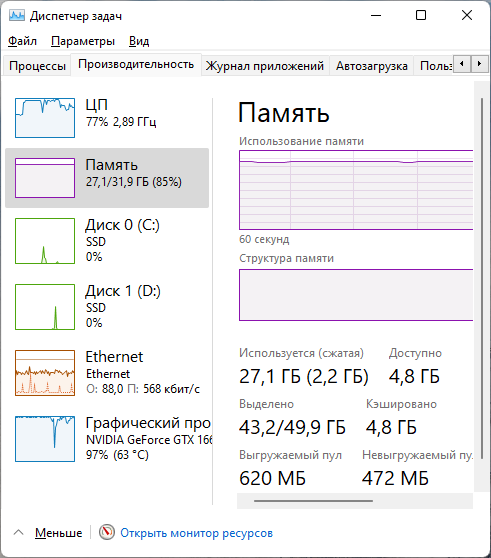
Task: Open the Параметры menu
Action: tap(83, 41)
